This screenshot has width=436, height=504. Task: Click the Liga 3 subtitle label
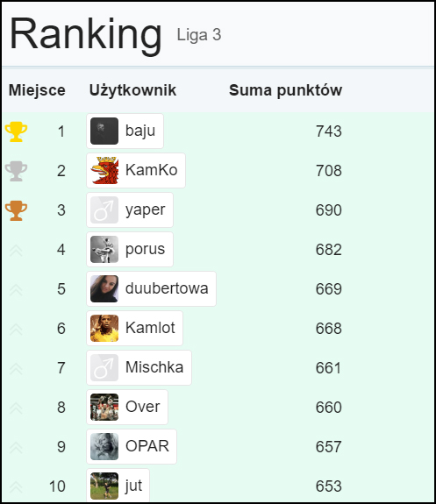click(199, 35)
